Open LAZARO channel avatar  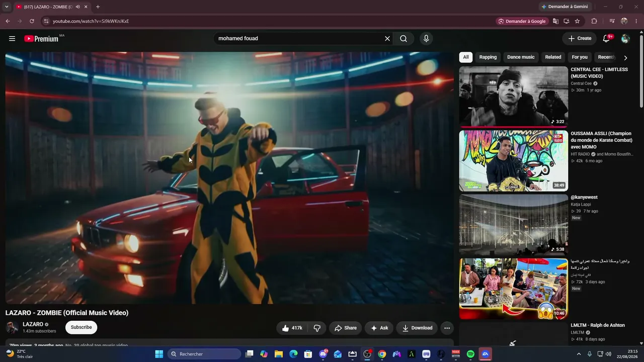click(12, 328)
